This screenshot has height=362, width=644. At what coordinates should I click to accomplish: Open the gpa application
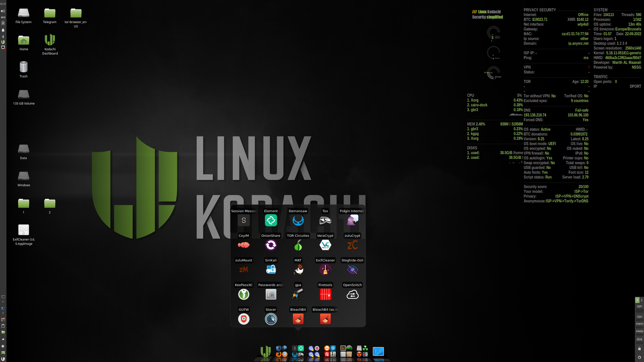tap(298, 294)
